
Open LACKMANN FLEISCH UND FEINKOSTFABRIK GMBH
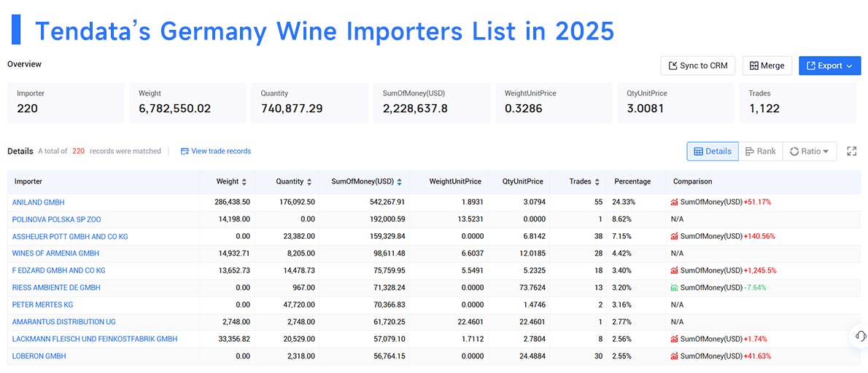[95, 339]
